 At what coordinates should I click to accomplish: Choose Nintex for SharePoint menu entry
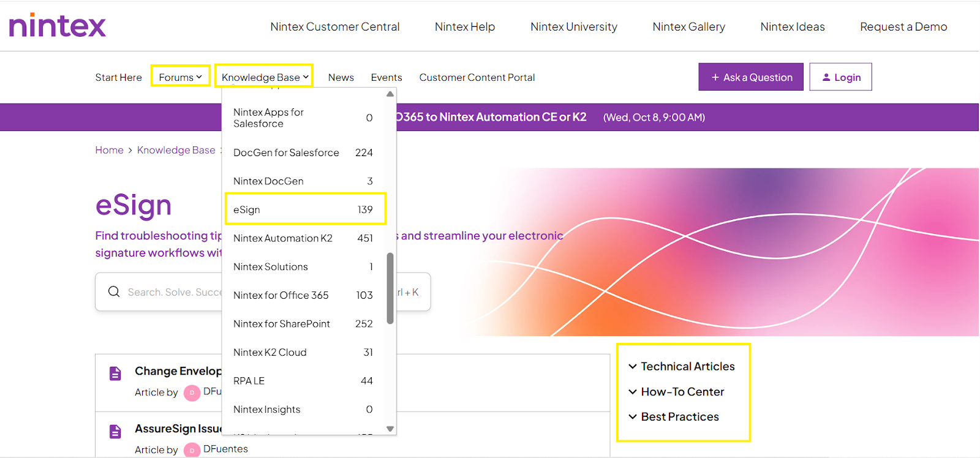click(303, 324)
